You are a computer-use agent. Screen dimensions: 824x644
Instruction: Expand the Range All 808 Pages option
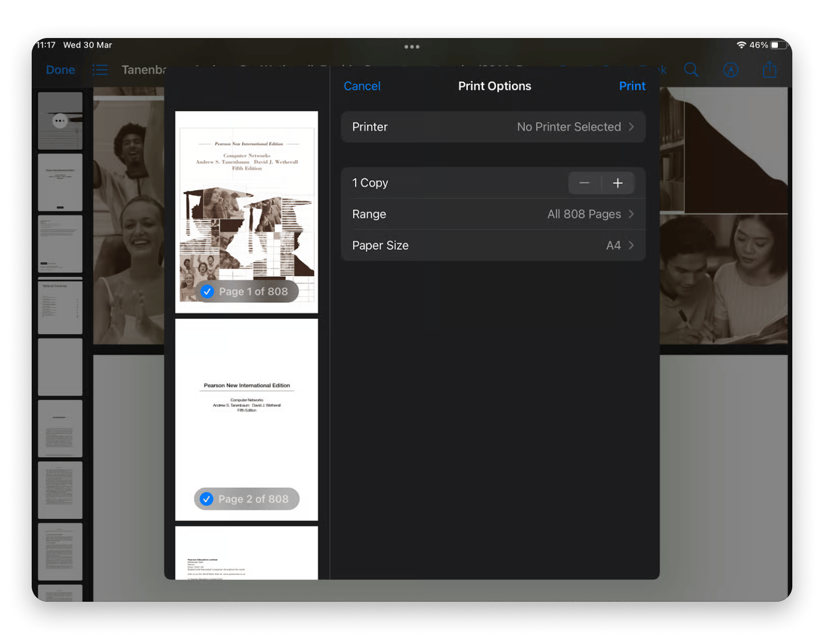tap(493, 214)
